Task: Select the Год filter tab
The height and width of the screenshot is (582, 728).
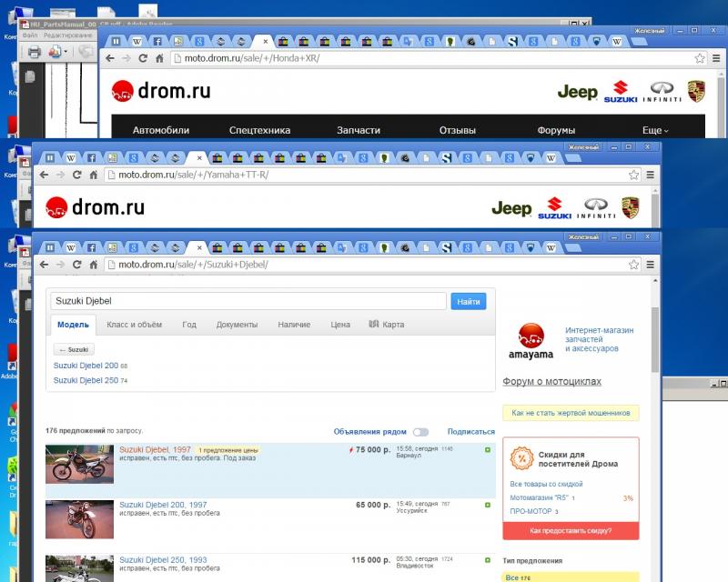Action: pyautogui.click(x=189, y=325)
